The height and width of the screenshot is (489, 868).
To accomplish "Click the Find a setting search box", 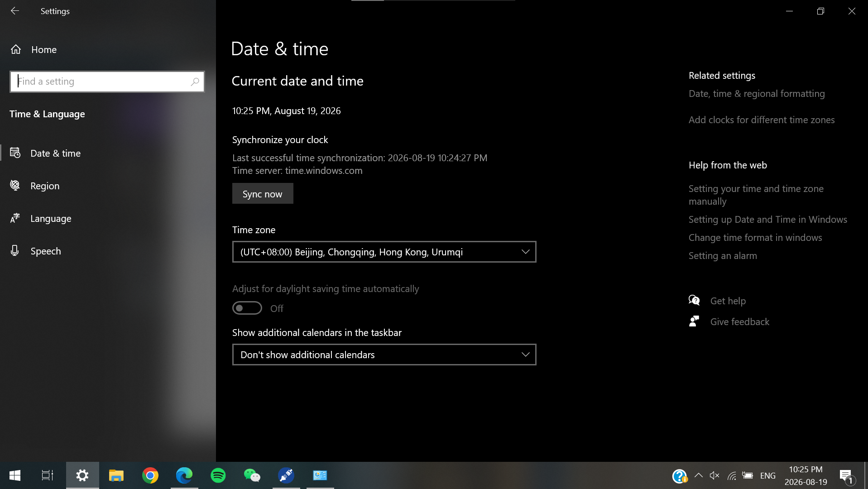I will click(x=107, y=81).
